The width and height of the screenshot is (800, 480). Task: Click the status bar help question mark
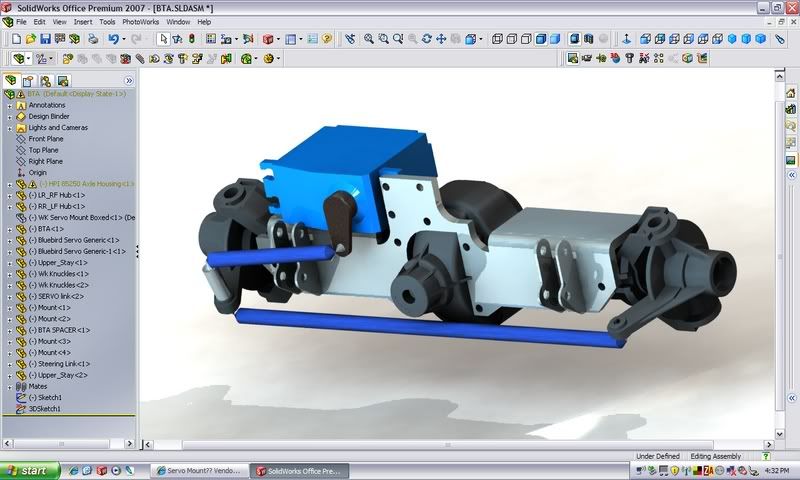(766, 457)
